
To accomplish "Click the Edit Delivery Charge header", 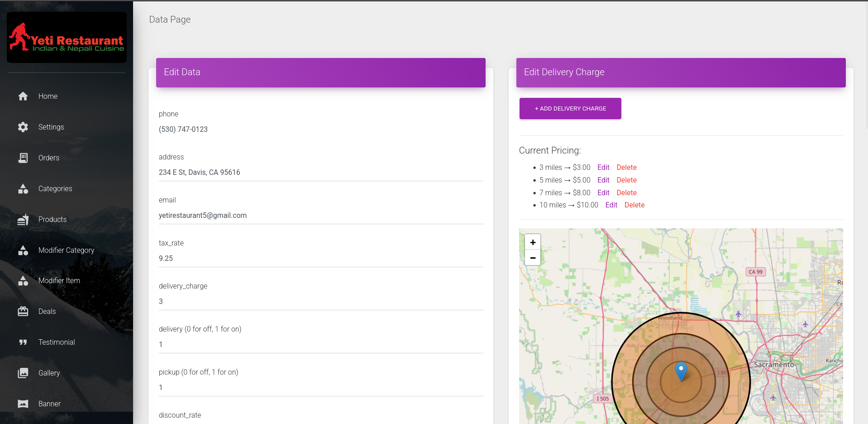I will (x=681, y=72).
